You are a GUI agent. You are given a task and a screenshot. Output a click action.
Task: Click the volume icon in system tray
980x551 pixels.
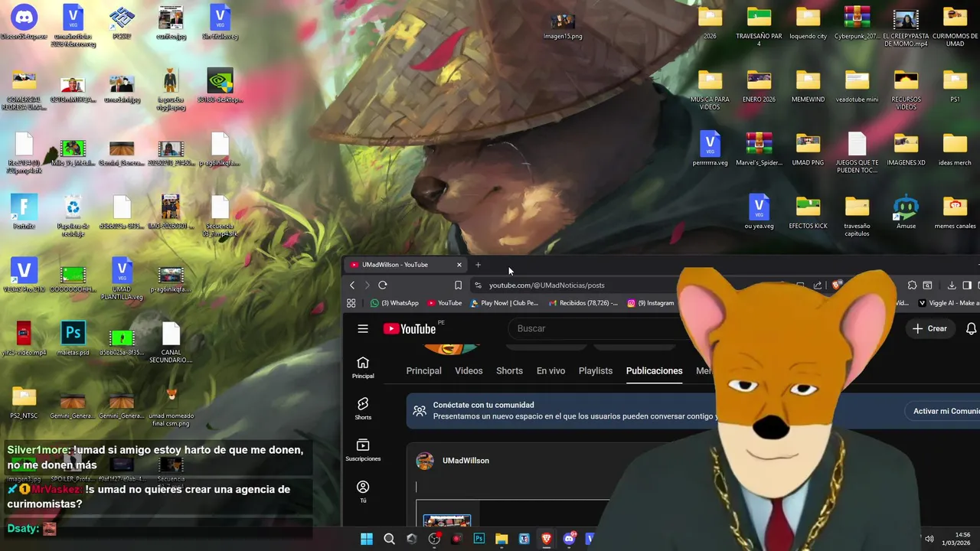929,539
